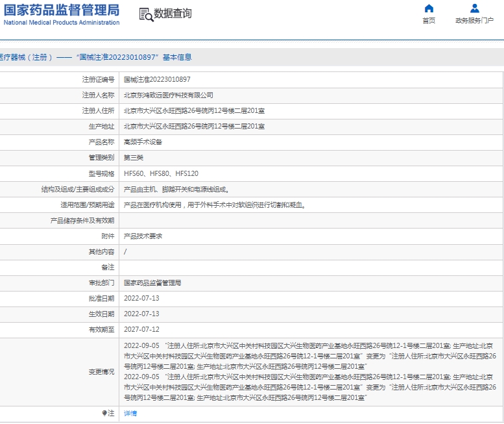The width and height of the screenshot is (504, 424).
Task: Click the 生产地址 address value
Action: [194, 127]
